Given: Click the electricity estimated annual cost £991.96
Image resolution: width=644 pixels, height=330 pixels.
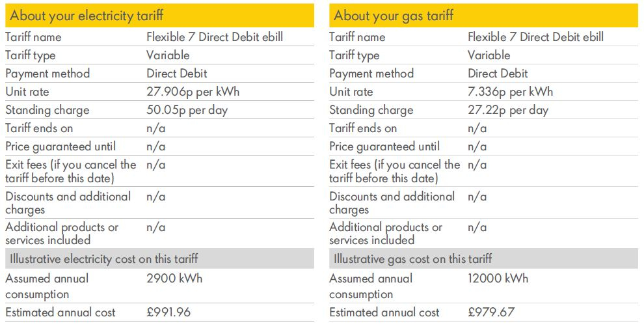Looking at the screenshot, I should point(168,312).
